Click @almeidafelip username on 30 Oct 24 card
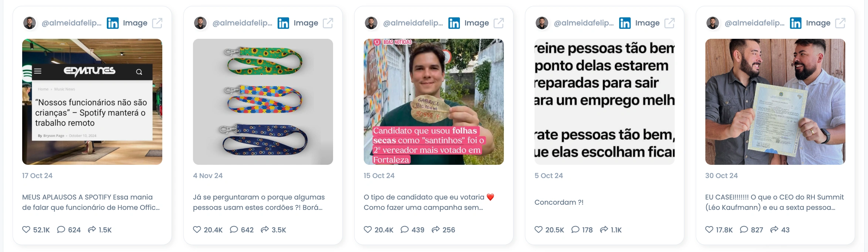This screenshot has height=252, width=868. pyautogui.click(x=755, y=23)
